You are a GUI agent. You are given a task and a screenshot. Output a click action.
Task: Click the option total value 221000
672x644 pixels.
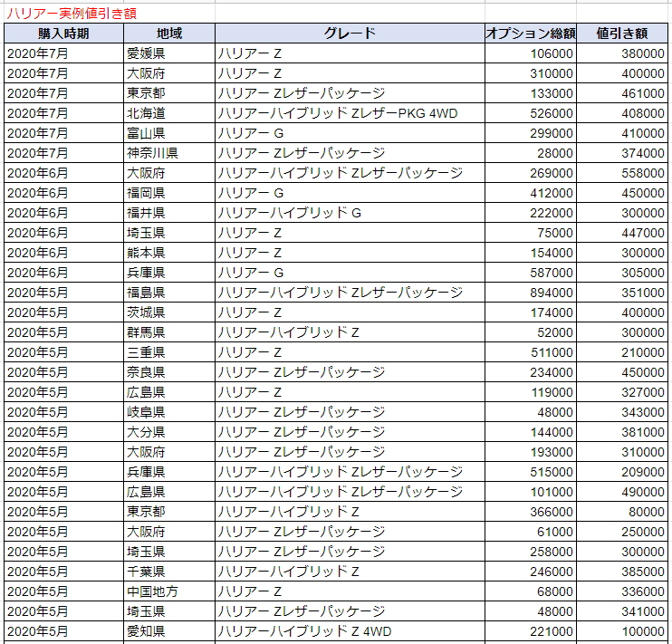[531, 631]
